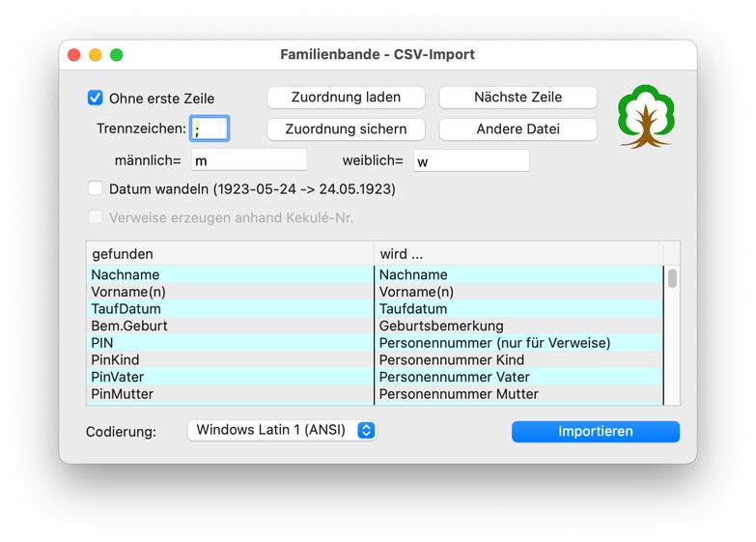Click the 'gefunden' column header
The height and width of the screenshot is (542, 756).
tap(230, 254)
